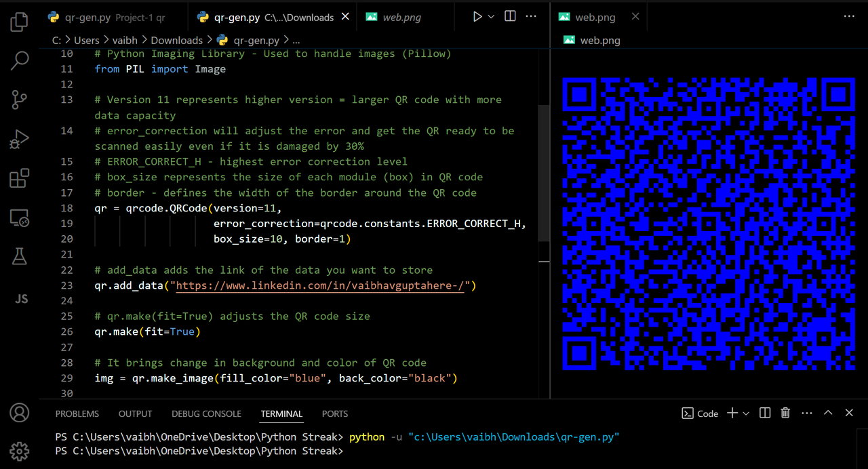Click 'box_size=10, border=1)' on line 20
Viewport: 868px width, 469px height.
pos(282,239)
